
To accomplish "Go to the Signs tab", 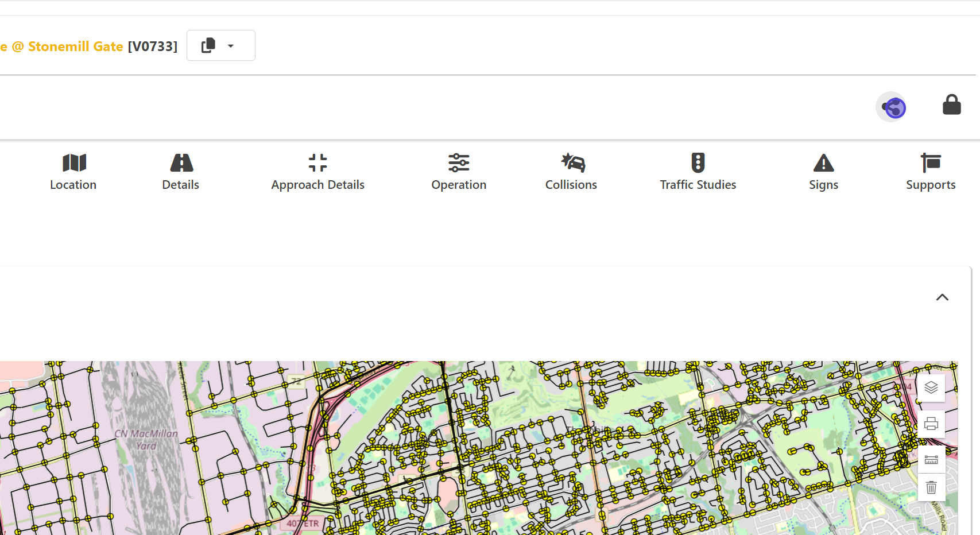I will coord(823,172).
